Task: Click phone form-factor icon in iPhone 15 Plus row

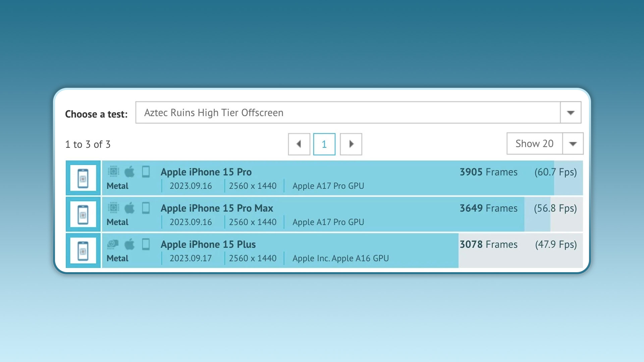Action: pos(146,244)
